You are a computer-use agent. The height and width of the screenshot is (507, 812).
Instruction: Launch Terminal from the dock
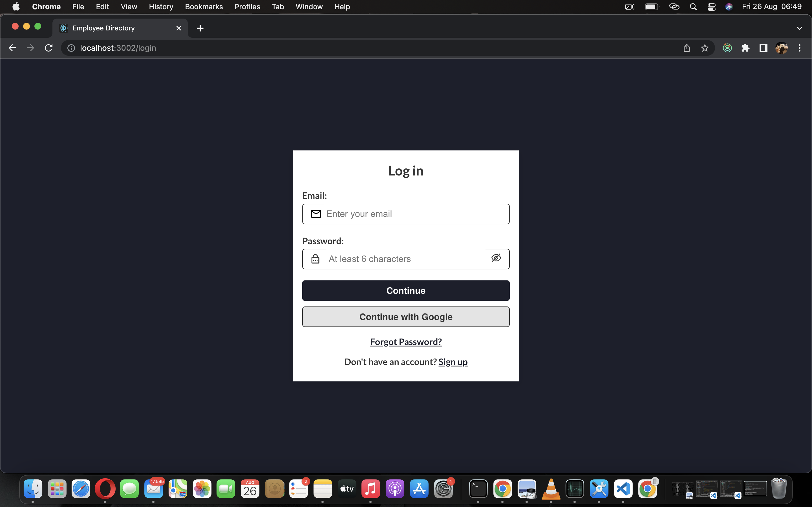pyautogui.click(x=478, y=489)
